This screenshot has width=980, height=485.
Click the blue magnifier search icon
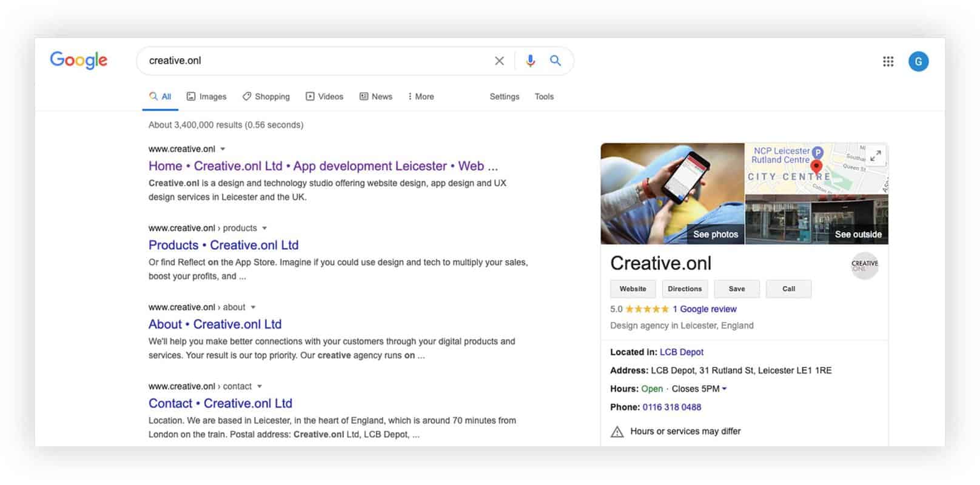coord(555,61)
